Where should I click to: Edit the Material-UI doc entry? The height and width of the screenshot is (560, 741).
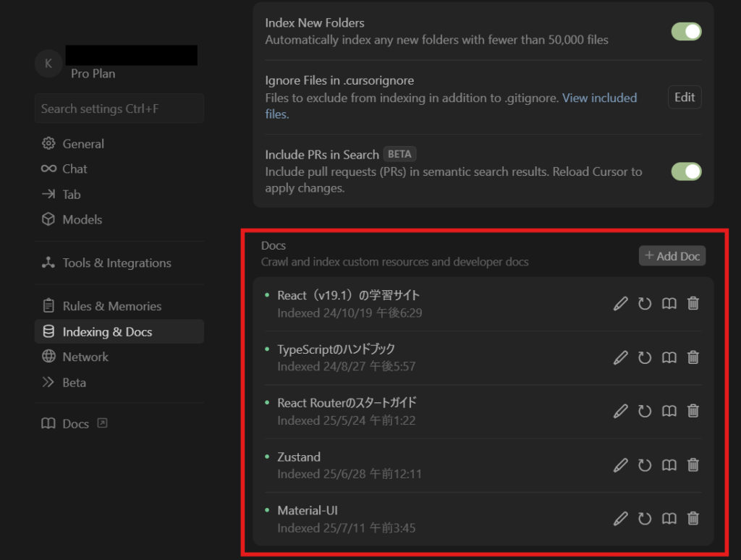pos(620,519)
